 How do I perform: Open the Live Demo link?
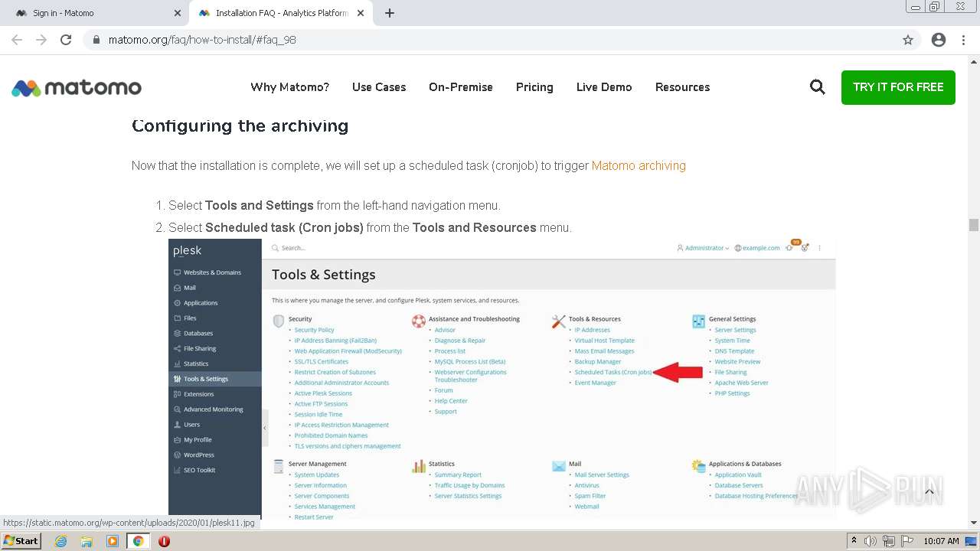pyautogui.click(x=604, y=87)
